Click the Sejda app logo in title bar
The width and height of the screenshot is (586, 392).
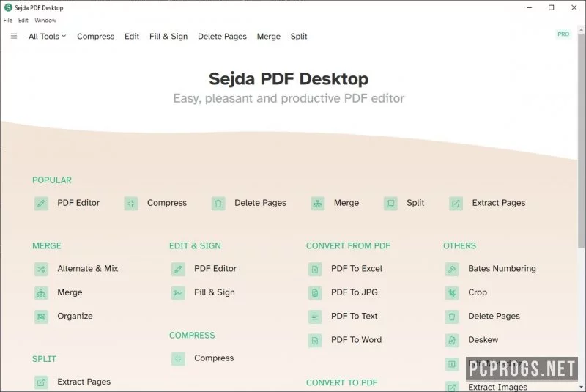tap(8, 7)
